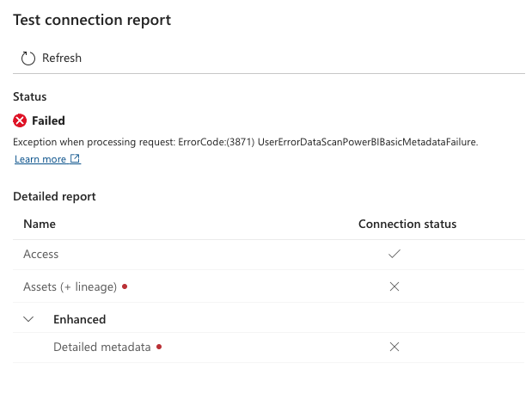Click the X status icon for Assets (+ lineage)
Screen dimensions: 532x394
pyautogui.click(x=394, y=286)
